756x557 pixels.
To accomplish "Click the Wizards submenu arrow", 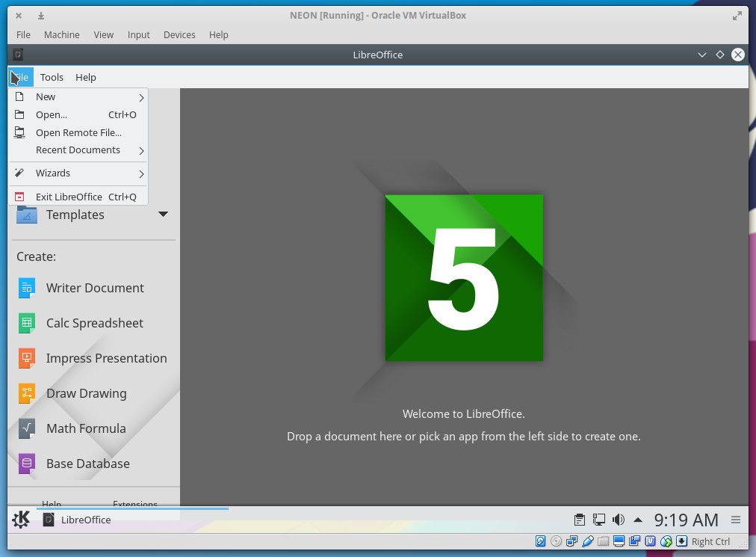I will [141, 173].
